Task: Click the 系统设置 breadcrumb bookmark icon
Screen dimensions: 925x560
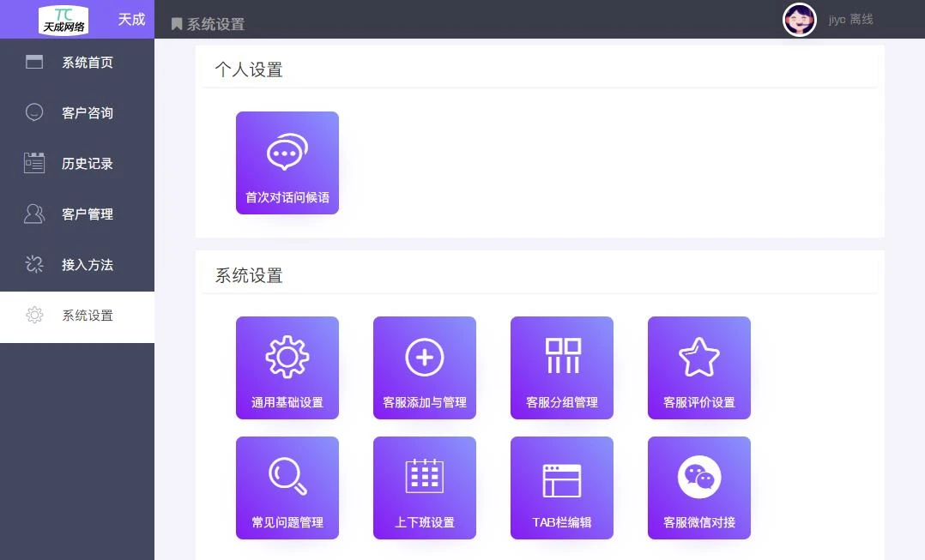Action: (177, 24)
